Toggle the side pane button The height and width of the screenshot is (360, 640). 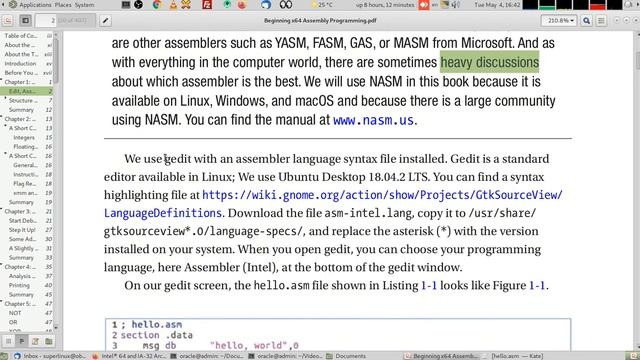click(25, 20)
